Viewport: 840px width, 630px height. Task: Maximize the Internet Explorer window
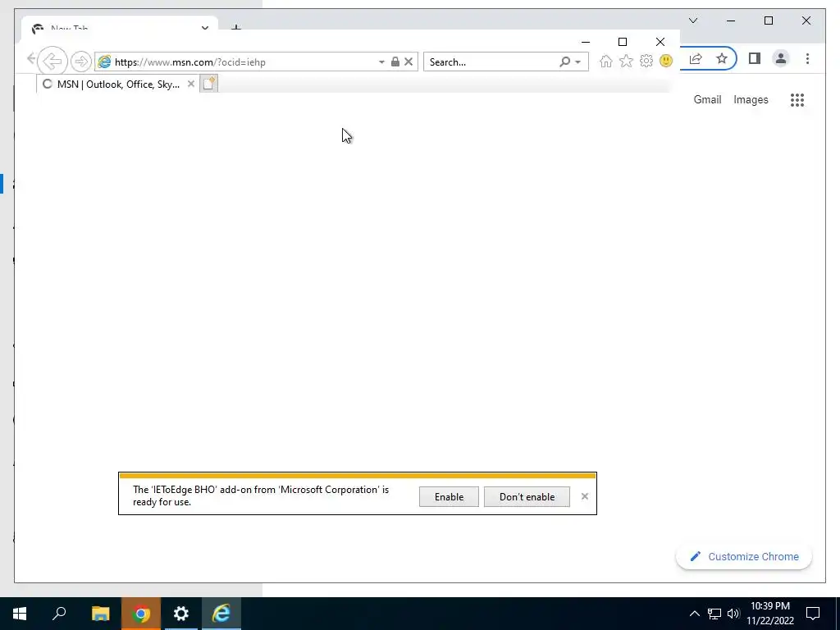tap(623, 42)
